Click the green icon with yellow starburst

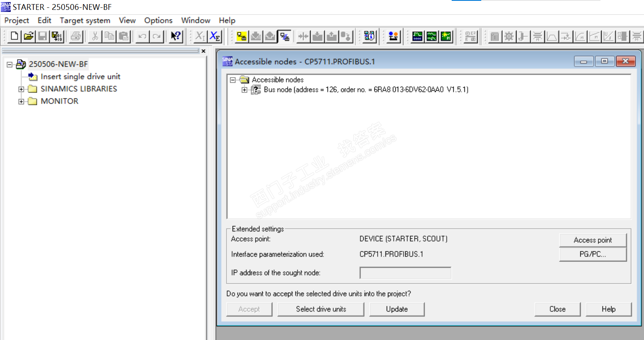pos(446,36)
